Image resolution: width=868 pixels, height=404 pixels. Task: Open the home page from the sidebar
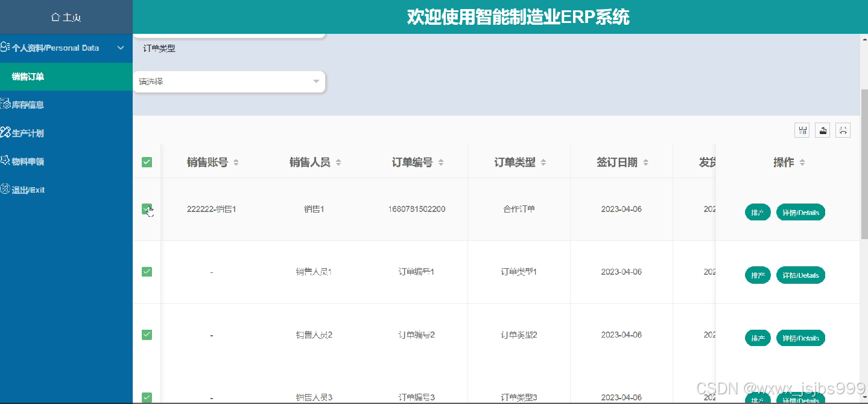[66, 18]
